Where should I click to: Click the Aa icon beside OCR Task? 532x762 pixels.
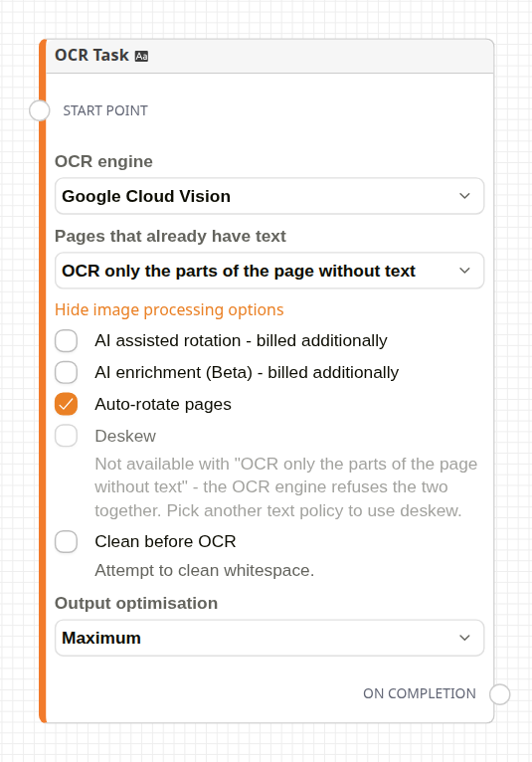point(141,57)
